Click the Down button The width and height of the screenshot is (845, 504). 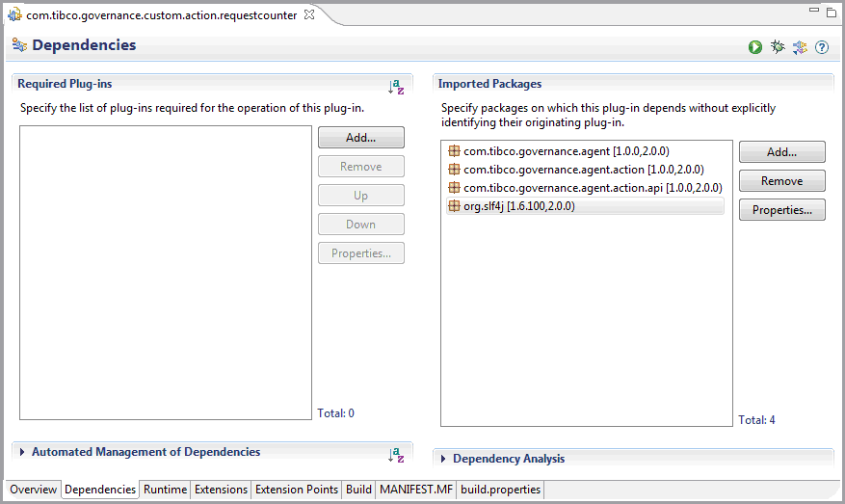click(361, 225)
